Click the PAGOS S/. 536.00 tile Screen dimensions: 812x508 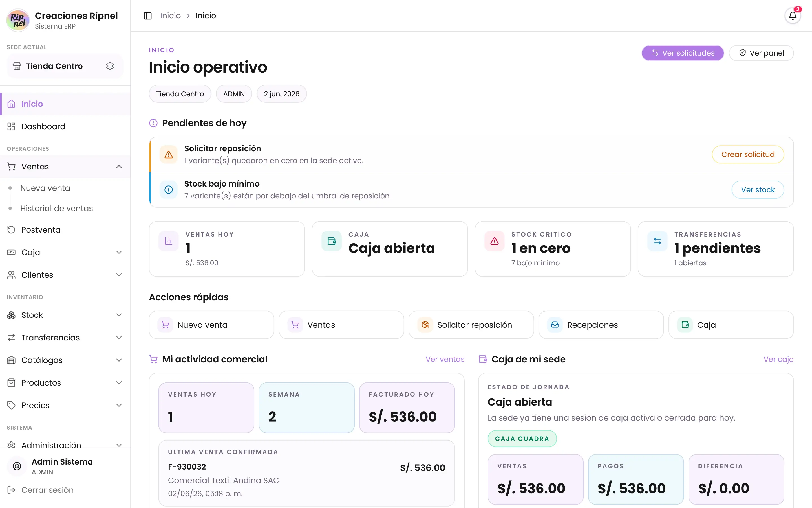(636, 479)
